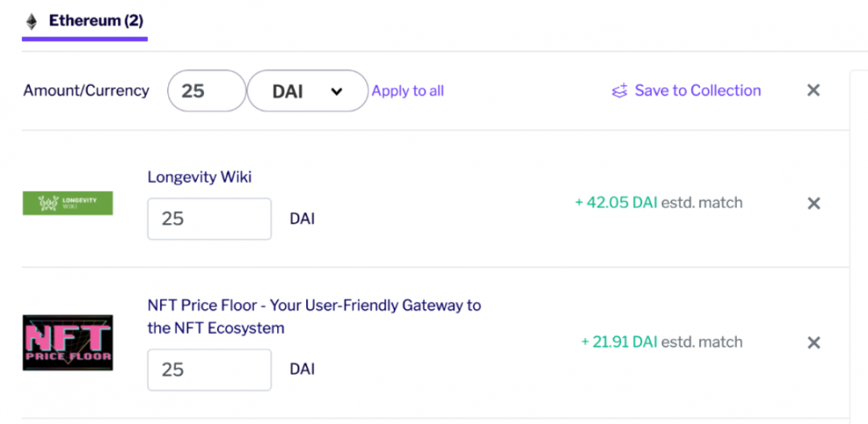Screen dimensions: 868x424
Task: Click the Ethereum diamond logo icon
Action: click(31, 22)
